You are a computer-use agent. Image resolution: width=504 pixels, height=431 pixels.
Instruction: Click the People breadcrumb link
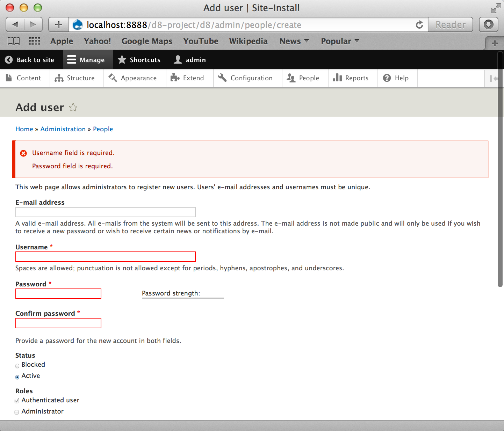click(x=103, y=129)
